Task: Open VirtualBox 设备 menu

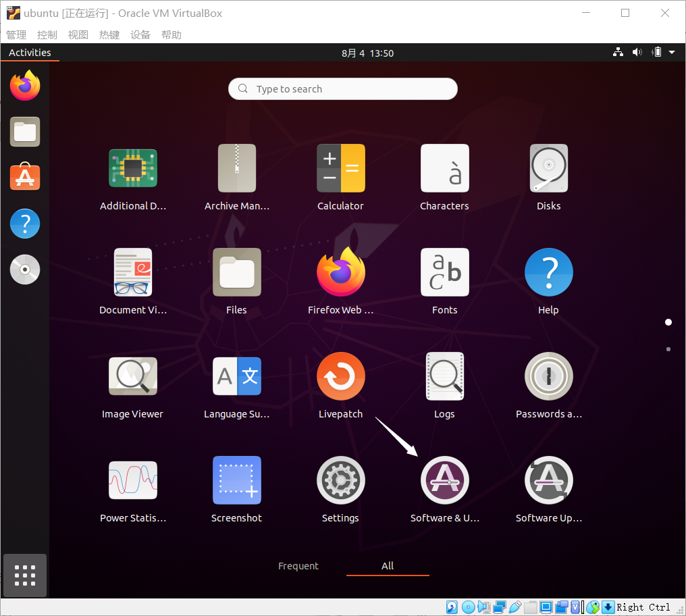Action: point(140,34)
